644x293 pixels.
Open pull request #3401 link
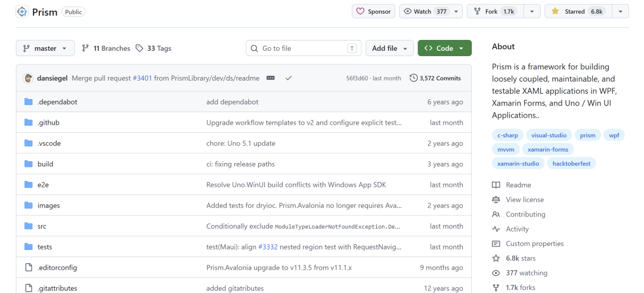142,78
